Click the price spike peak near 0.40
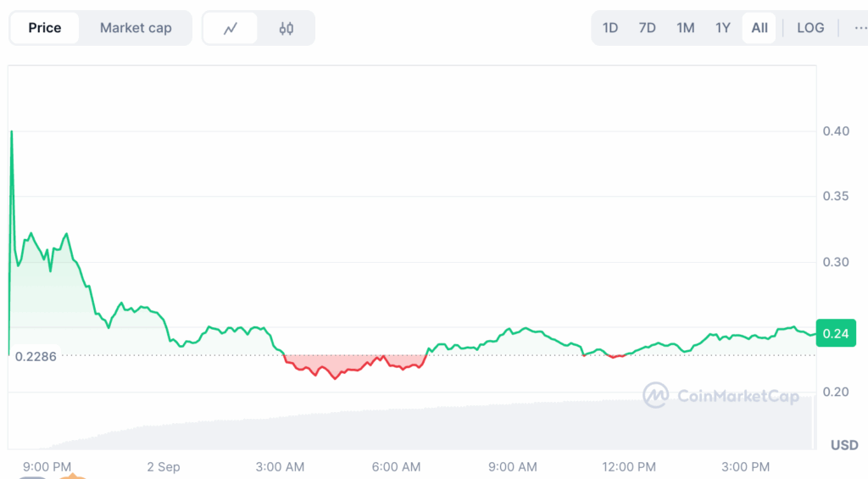Viewport: 868px width, 479px height. click(x=12, y=133)
